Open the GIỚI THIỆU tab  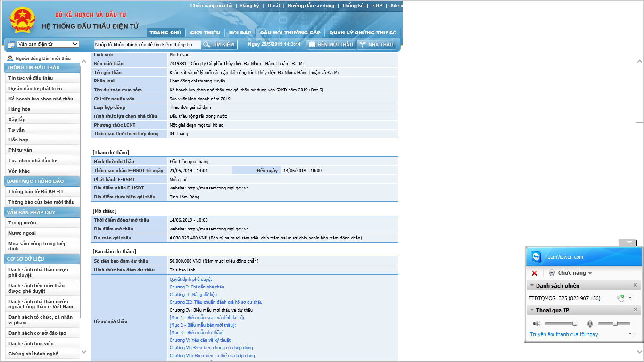click(205, 33)
